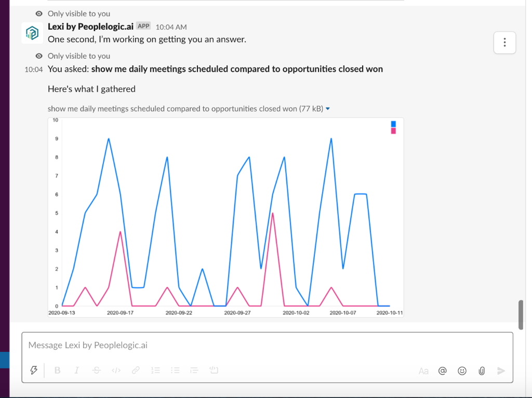Open the message three-dot more actions menu
Viewport: 532px width, 398px height.
(504, 43)
